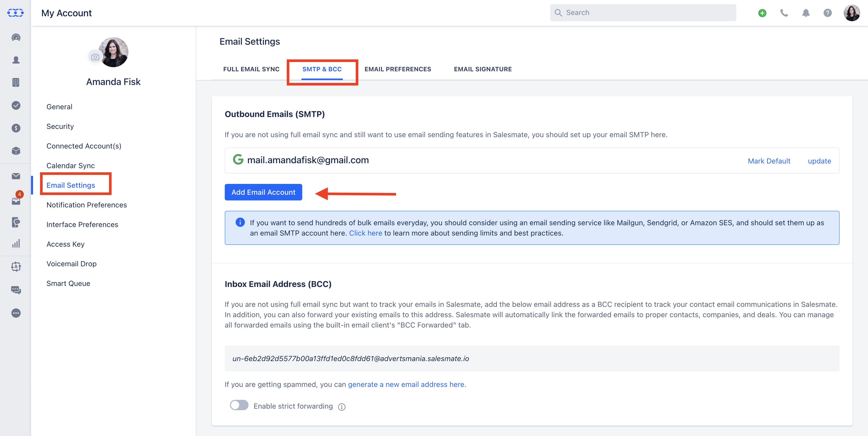Follow the Click here sending limits link
The image size is (868, 436).
(x=365, y=233)
